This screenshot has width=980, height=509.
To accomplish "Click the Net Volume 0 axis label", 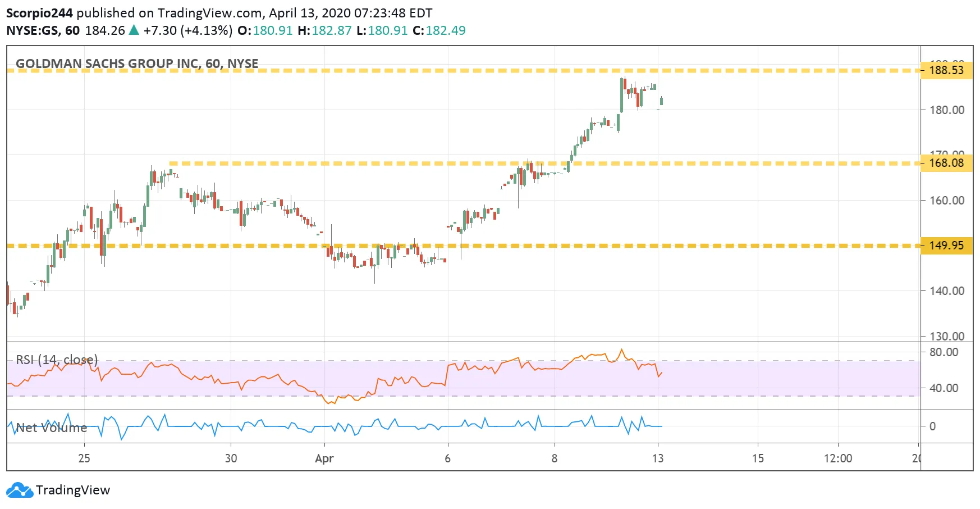I will tap(932, 426).
